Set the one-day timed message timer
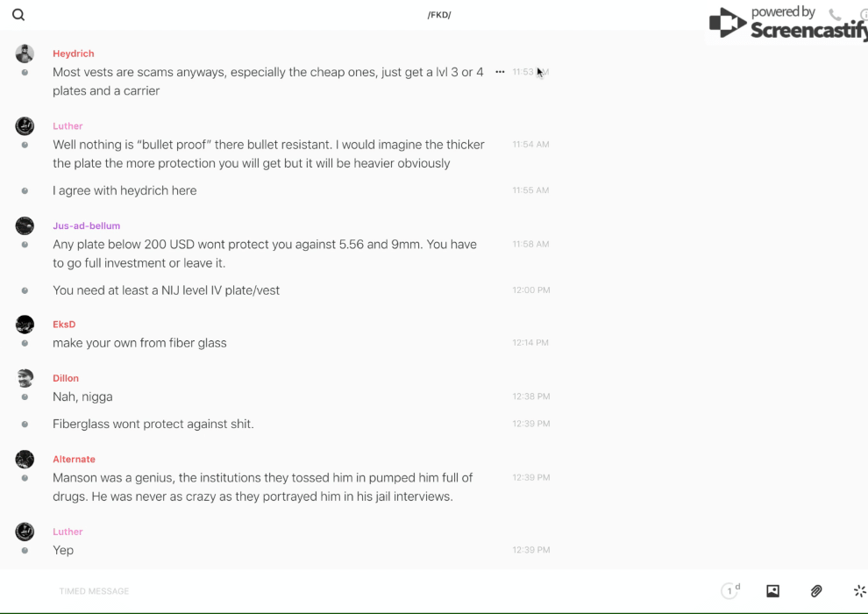The height and width of the screenshot is (614, 868). point(730,591)
